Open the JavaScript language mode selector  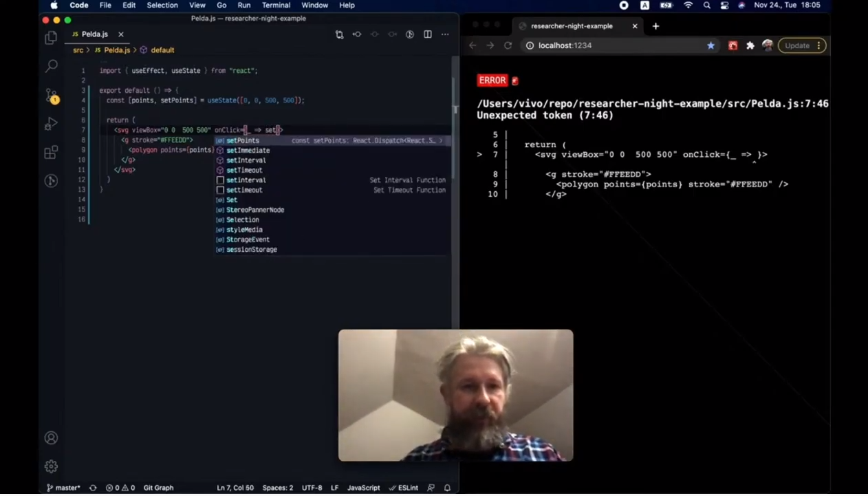click(x=363, y=488)
